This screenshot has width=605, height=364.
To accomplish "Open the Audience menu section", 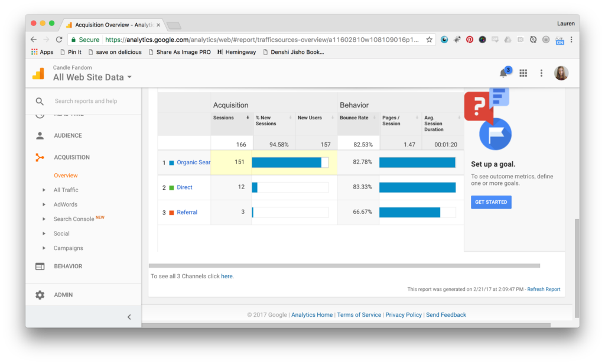I will pos(68,135).
